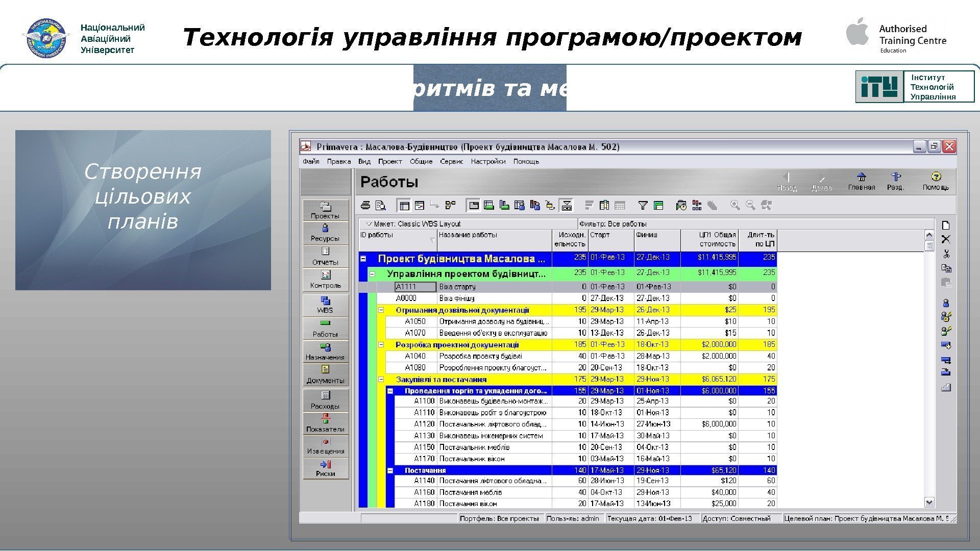
Task: Click the cut scissors icon on the right toolbar
Action: click(x=946, y=254)
